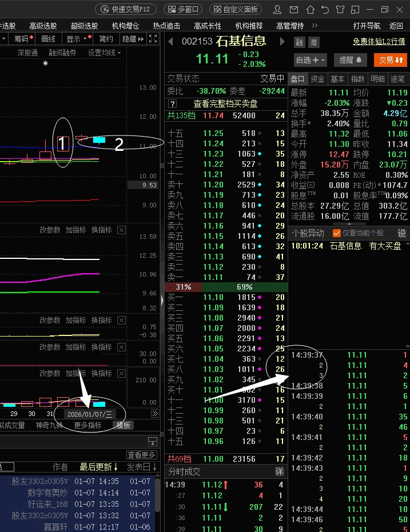Click 改参数 in first indicator panel
This screenshot has width=410, height=532.
point(50,230)
